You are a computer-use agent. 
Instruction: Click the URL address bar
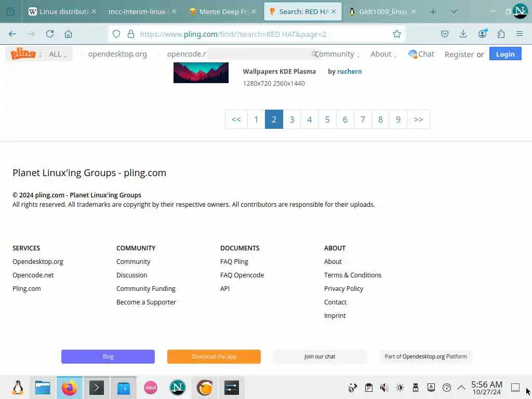point(258,34)
